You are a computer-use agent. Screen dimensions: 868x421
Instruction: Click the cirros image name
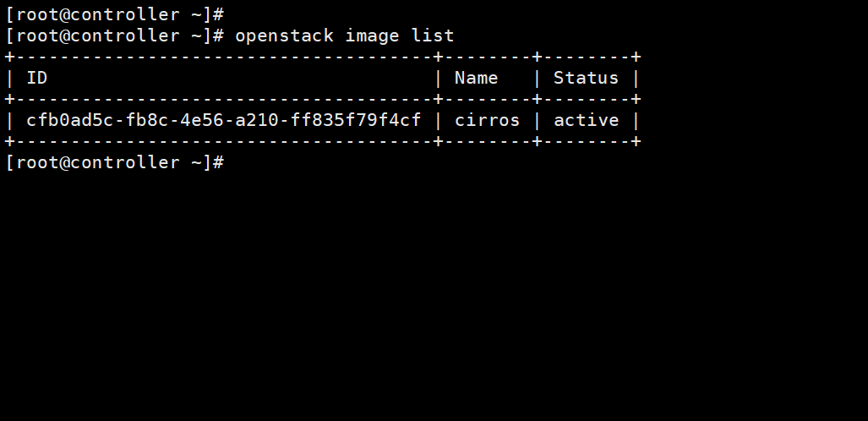point(487,120)
